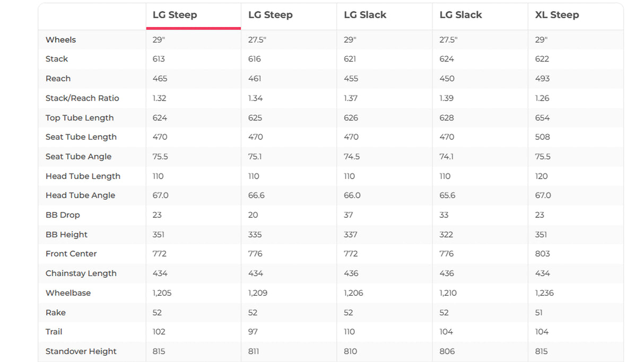Click the Wheelbase value 1,236
Screen dimensions: 644x362
pos(544,293)
